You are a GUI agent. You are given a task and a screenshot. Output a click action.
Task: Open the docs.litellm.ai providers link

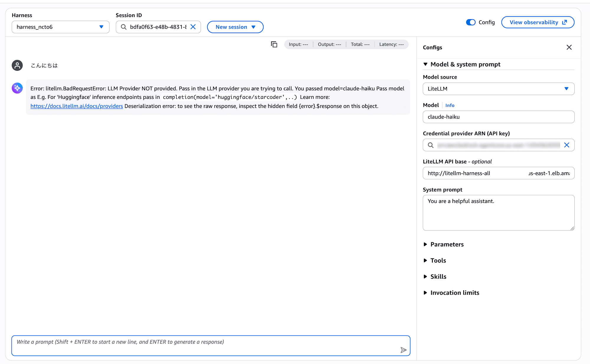point(77,106)
